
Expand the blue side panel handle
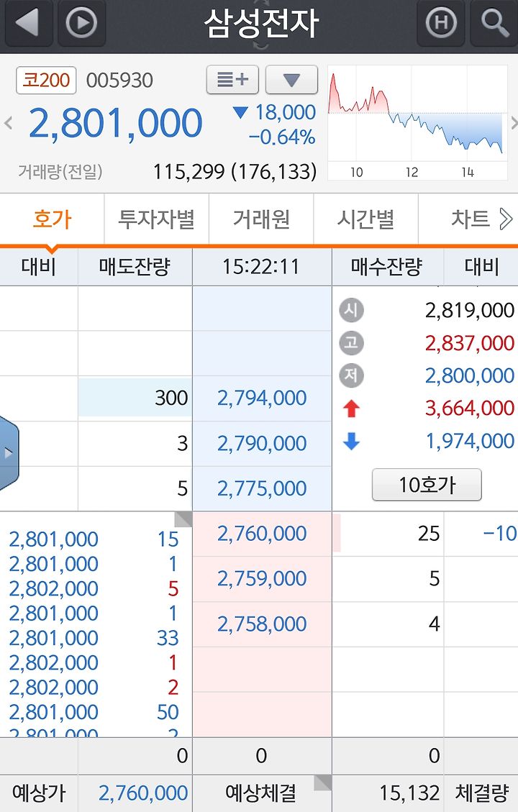(x=9, y=452)
